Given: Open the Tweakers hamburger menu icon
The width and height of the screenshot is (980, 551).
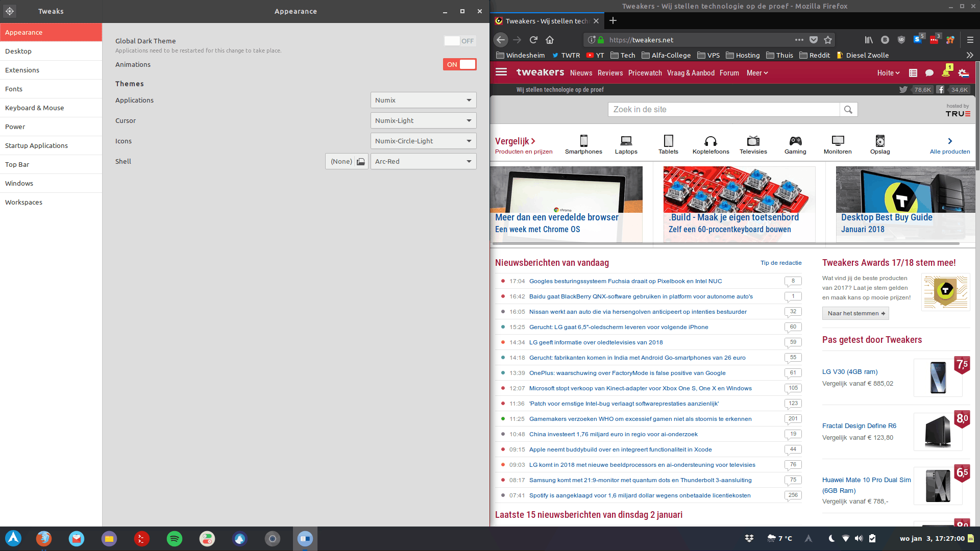Looking at the screenshot, I should [501, 72].
